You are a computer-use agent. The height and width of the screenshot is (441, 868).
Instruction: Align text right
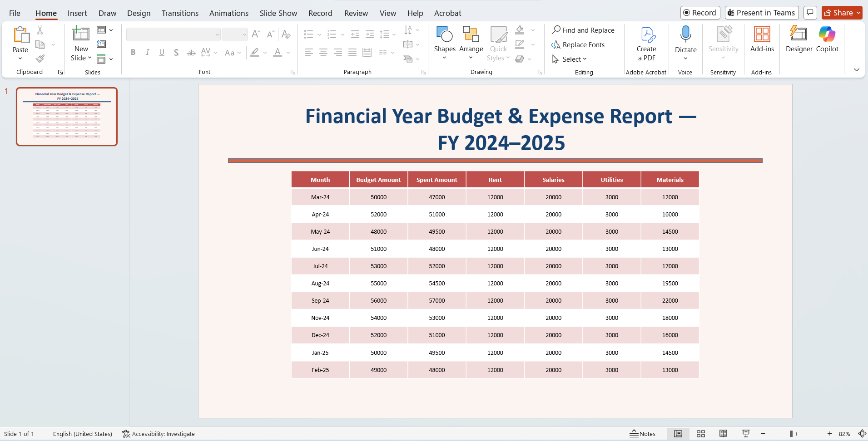tap(338, 53)
